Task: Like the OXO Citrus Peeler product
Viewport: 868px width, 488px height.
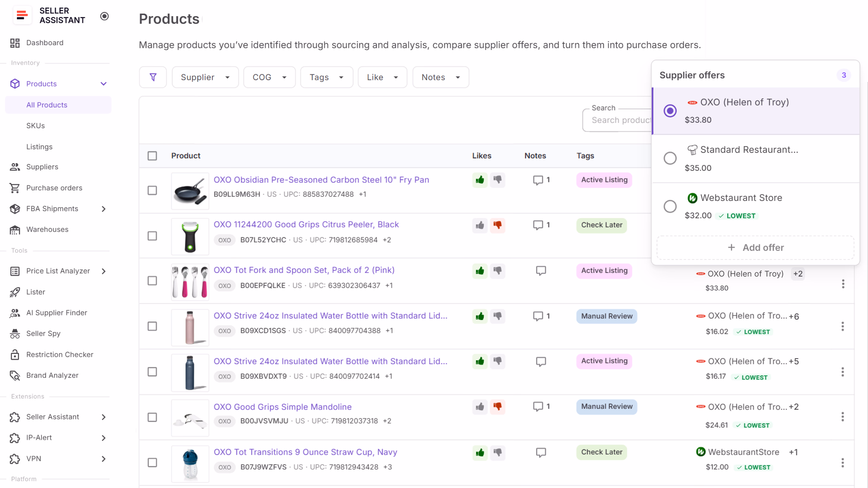Action: pyautogui.click(x=480, y=225)
